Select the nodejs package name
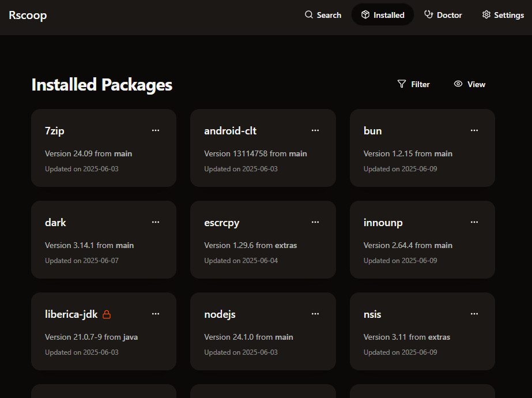 click(220, 315)
